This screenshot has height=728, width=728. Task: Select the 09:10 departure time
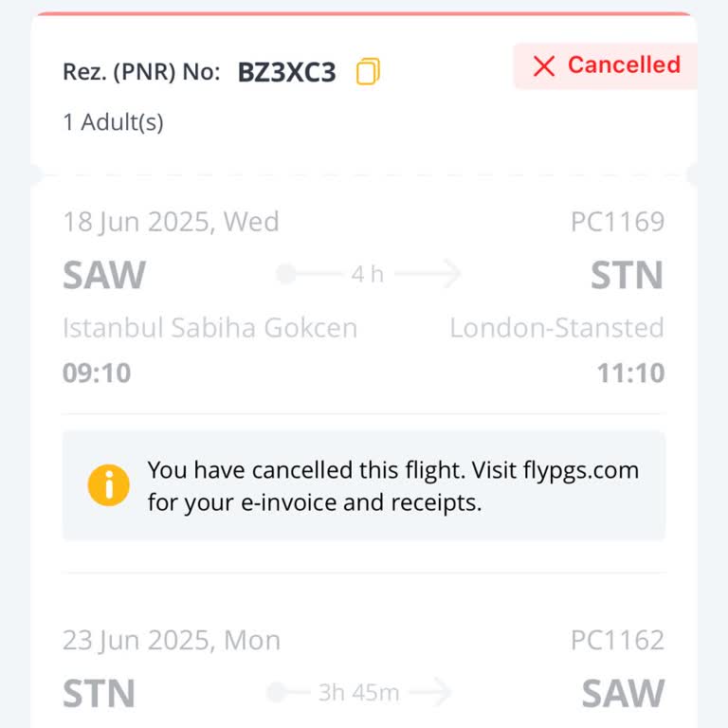[97, 373]
